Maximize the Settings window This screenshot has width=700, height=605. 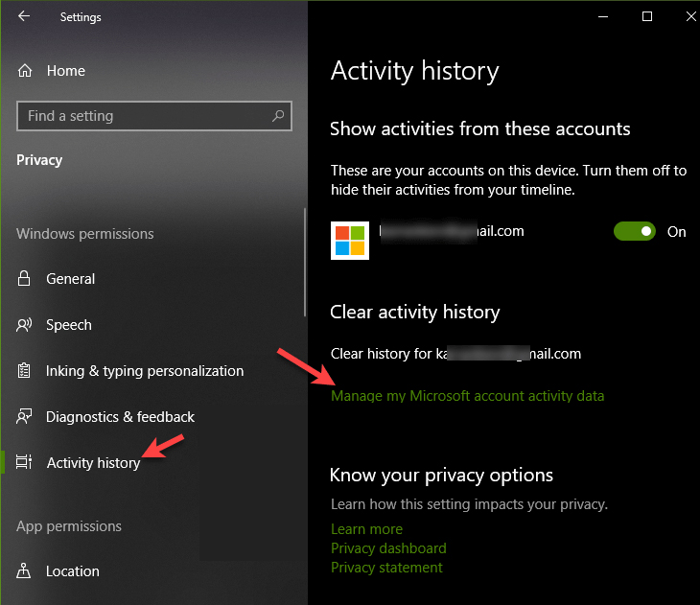(647, 16)
